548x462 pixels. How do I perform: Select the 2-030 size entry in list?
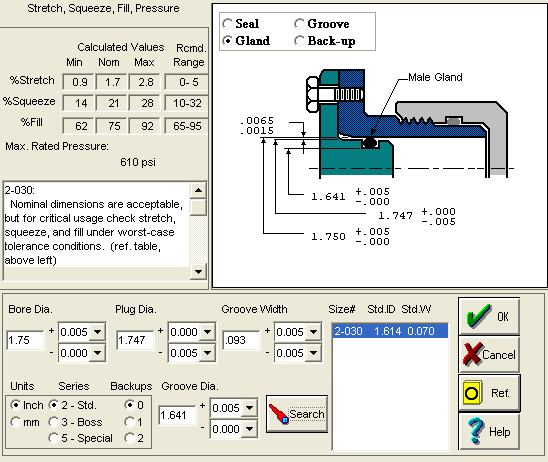click(390, 331)
